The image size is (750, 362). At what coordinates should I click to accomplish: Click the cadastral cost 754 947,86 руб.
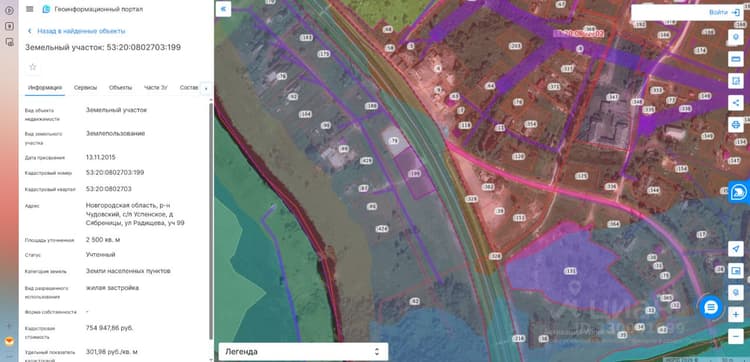click(109, 328)
